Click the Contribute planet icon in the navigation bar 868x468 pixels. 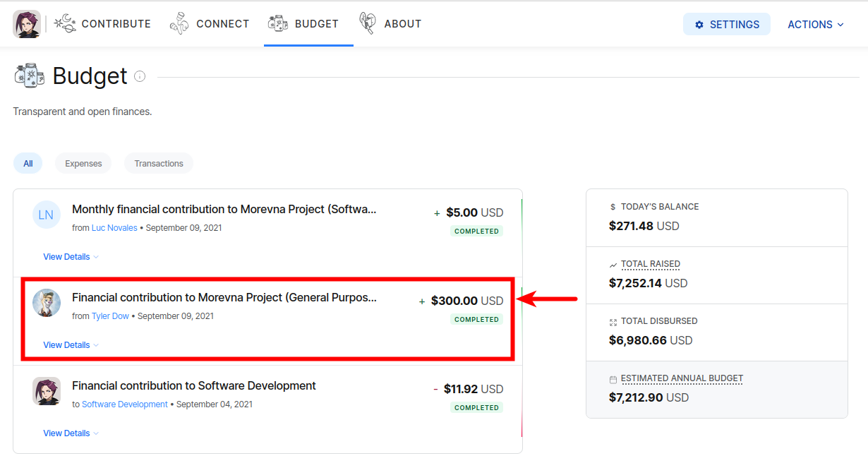tap(65, 23)
